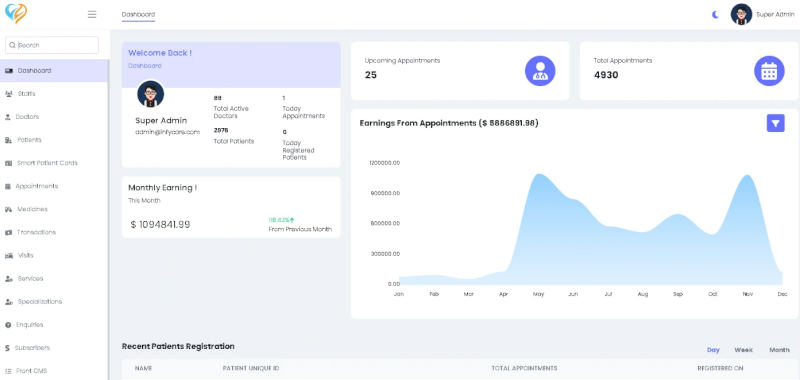
Task: Click the InfyCare heart logo
Action: [x=16, y=13]
